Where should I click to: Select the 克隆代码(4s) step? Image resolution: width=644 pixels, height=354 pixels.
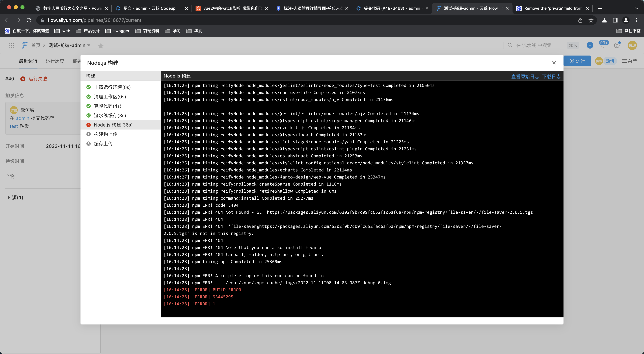click(x=121, y=106)
